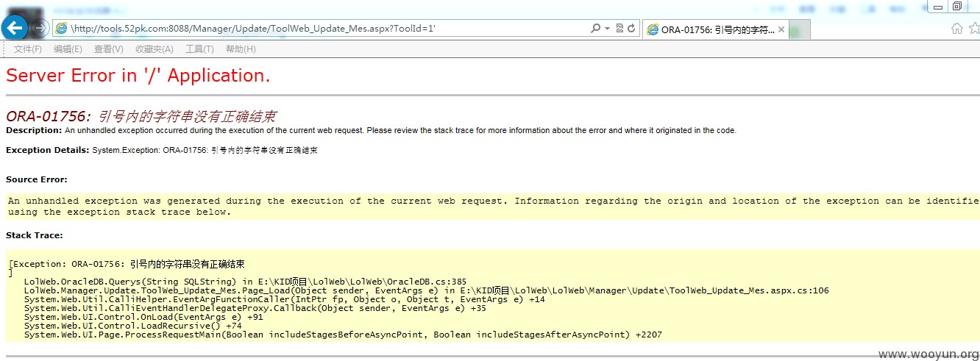Open the 编辑(E) menu
Screen dimensions: 980x361
(68, 49)
